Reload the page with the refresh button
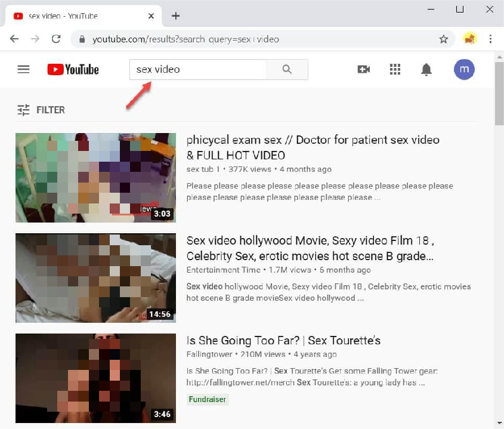The image size is (504, 429). click(56, 39)
